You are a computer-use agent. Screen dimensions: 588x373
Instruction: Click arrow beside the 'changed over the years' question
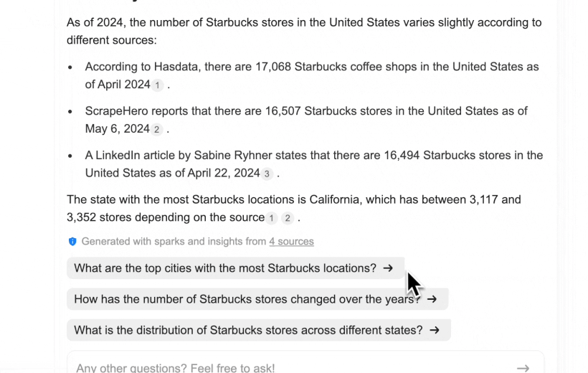pos(432,299)
